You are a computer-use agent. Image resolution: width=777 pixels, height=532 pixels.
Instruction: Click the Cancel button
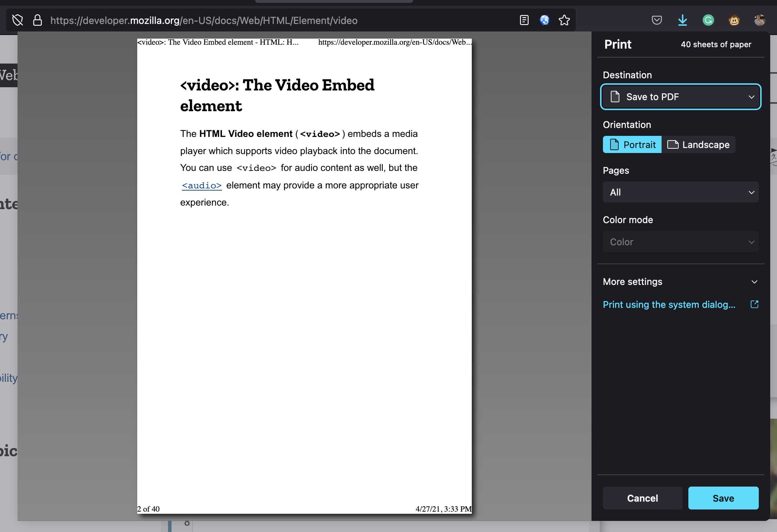(642, 498)
